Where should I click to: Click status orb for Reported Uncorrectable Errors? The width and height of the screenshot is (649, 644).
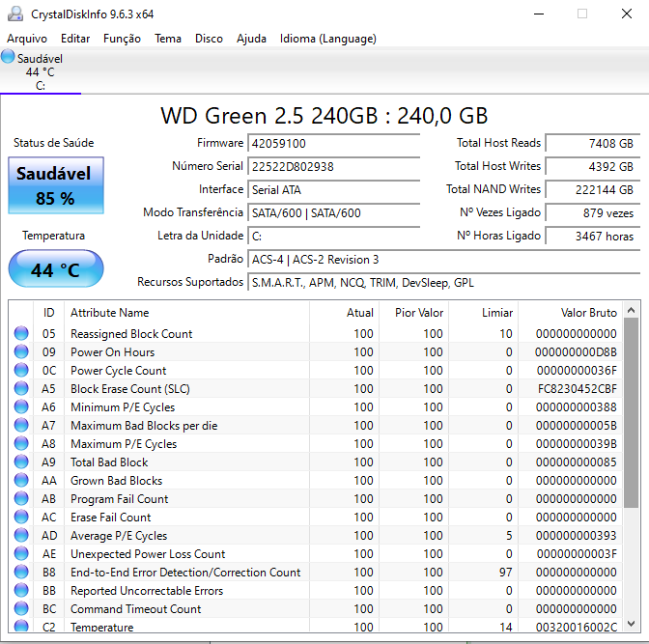pyautogui.click(x=21, y=590)
